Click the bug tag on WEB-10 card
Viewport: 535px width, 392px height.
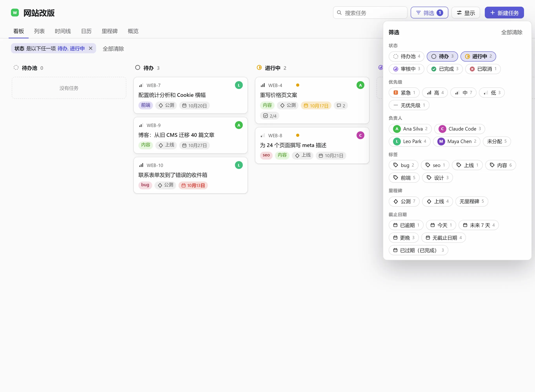click(x=145, y=185)
